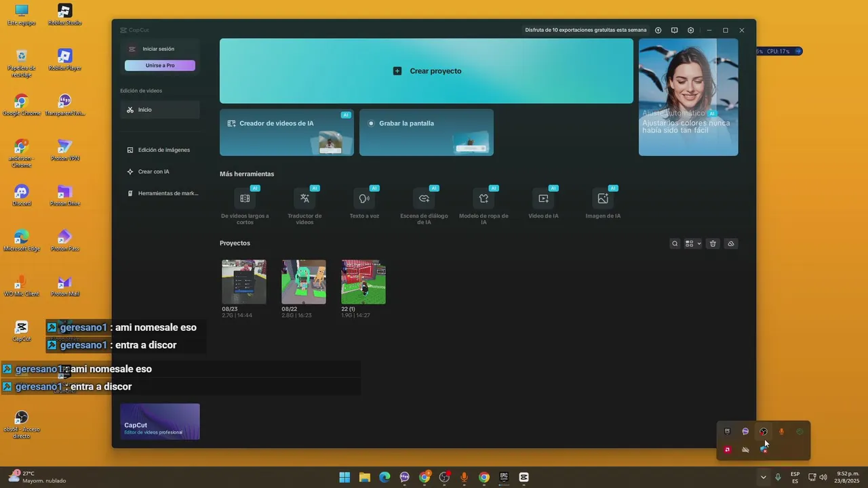Open Papelera de reciclaje desktop icon
The image size is (868, 488).
click(22, 64)
